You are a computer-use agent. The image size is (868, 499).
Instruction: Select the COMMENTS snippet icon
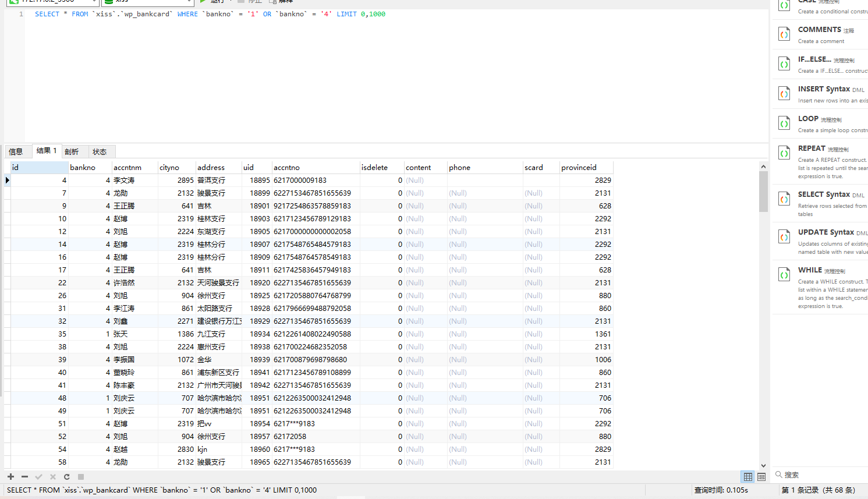(x=784, y=34)
